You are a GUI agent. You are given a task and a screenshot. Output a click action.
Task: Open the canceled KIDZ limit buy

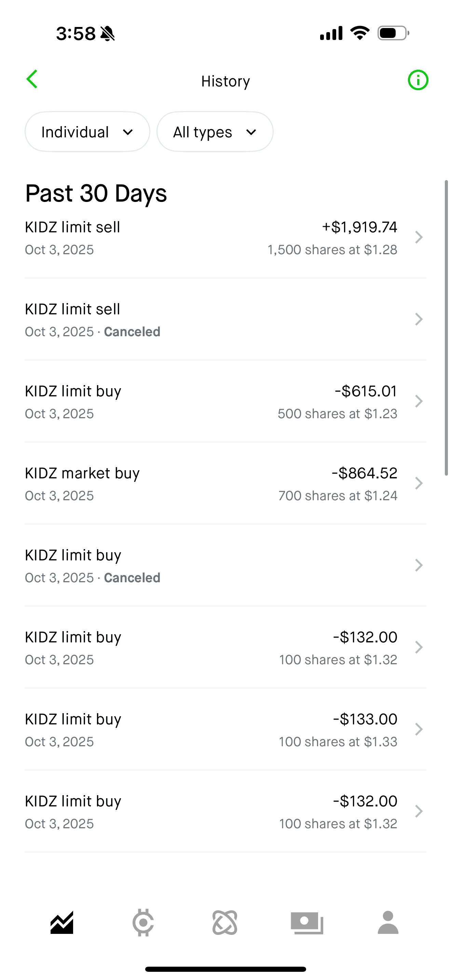click(211, 566)
